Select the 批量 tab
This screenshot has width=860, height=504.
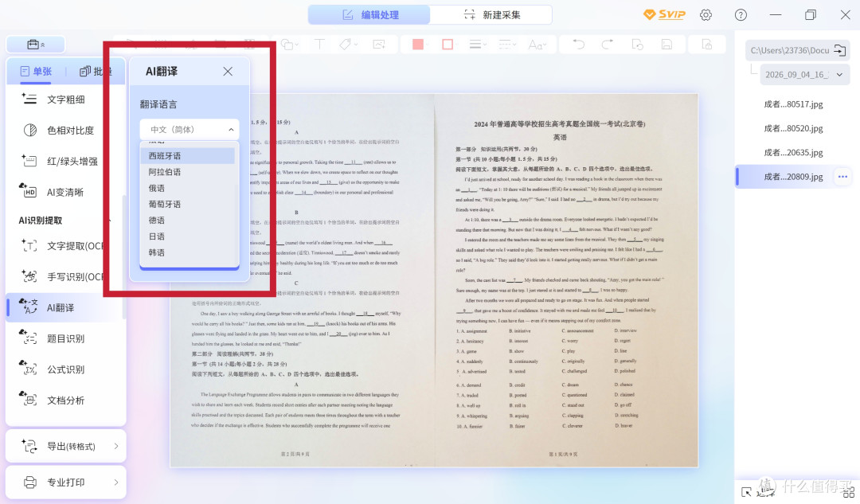pyautogui.click(x=96, y=72)
